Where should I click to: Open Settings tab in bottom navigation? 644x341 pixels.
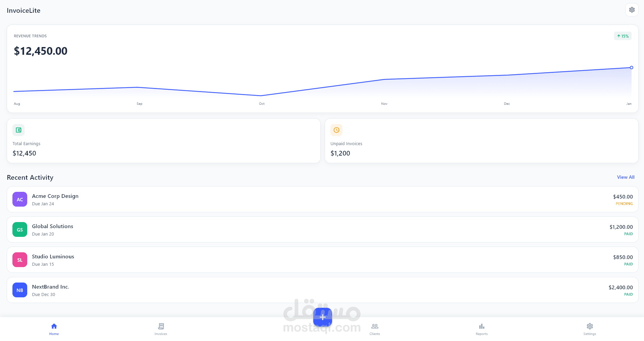(590, 329)
